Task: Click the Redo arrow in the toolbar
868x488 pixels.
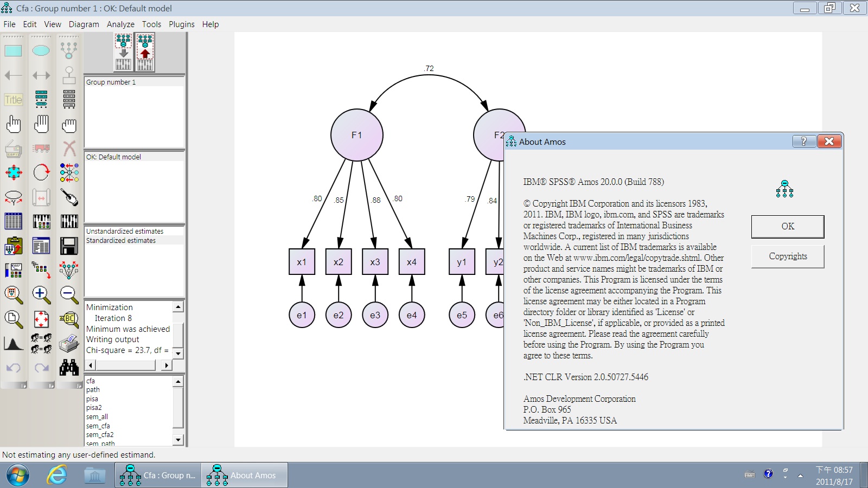Action: coord(41,368)
